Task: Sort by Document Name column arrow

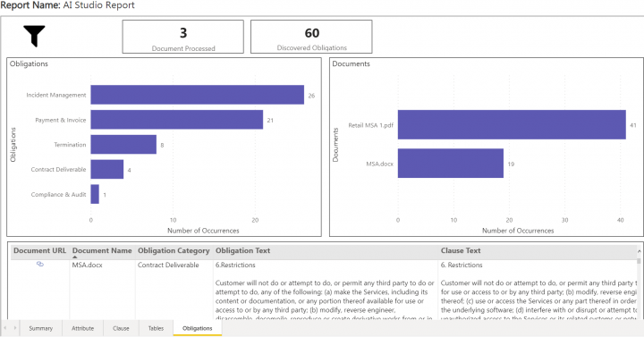Action: pos(75,257)
